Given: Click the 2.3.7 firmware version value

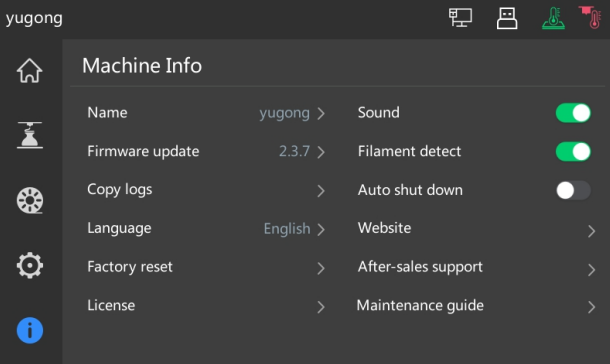Looking at the screenshot, I should (x=294, y=151).
